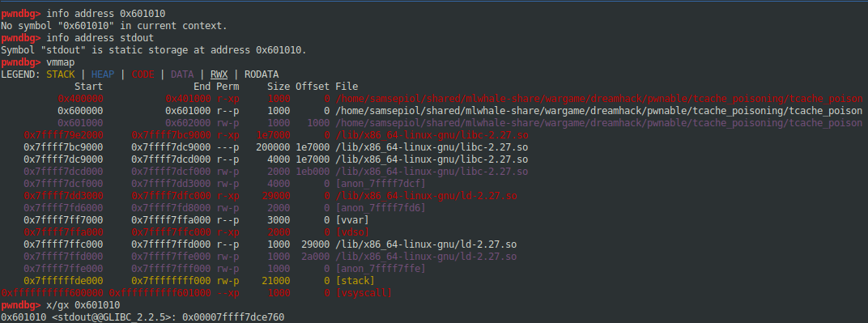
Task: Click the 'Perm' column header
Action: click(x=228, y=87)
